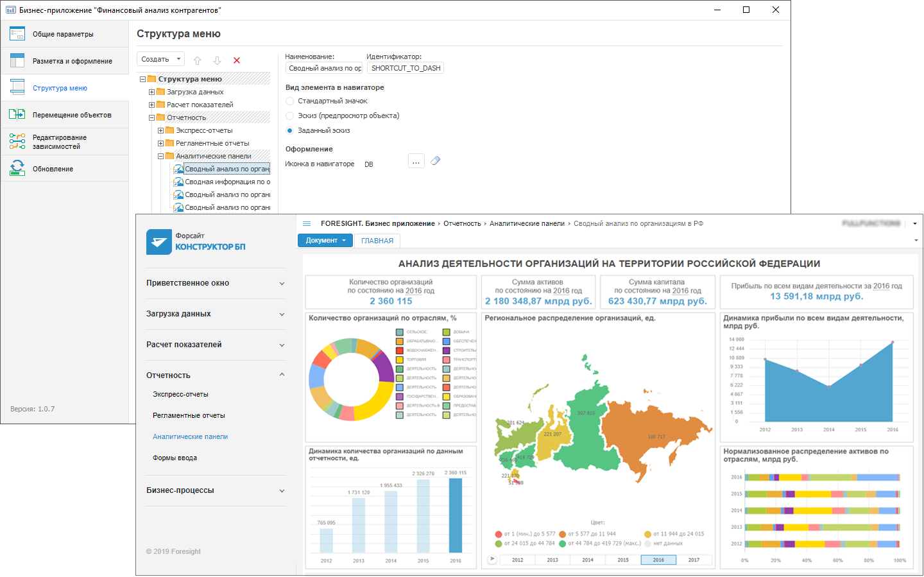The image size is (924, 577).
Task: Select the Заданный эскиз radio button
Action: (x=290, y=131)
